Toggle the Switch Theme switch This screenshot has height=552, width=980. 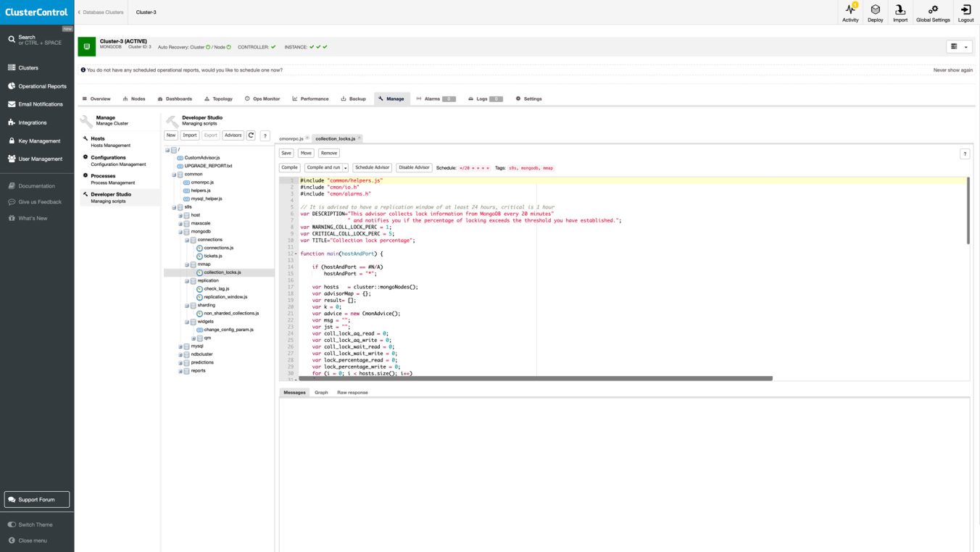pyautogui.click(x=12, y=524)
